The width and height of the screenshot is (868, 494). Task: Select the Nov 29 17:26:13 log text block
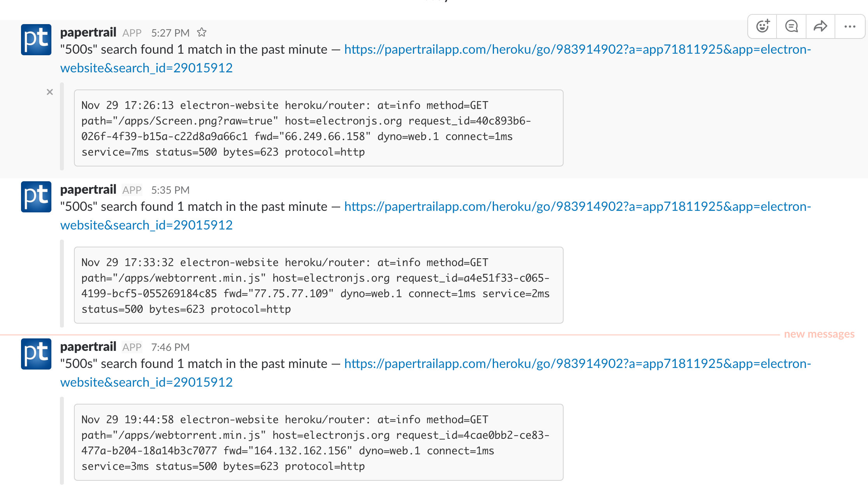(x=318, y=128)
